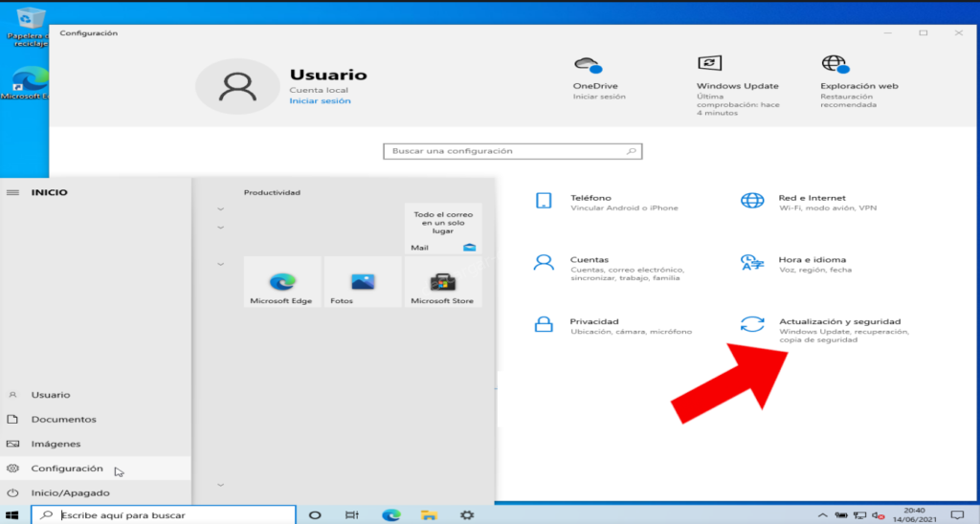Click the Windows Start button
Screen dimensions: 980x524
[x=11, y=515]
